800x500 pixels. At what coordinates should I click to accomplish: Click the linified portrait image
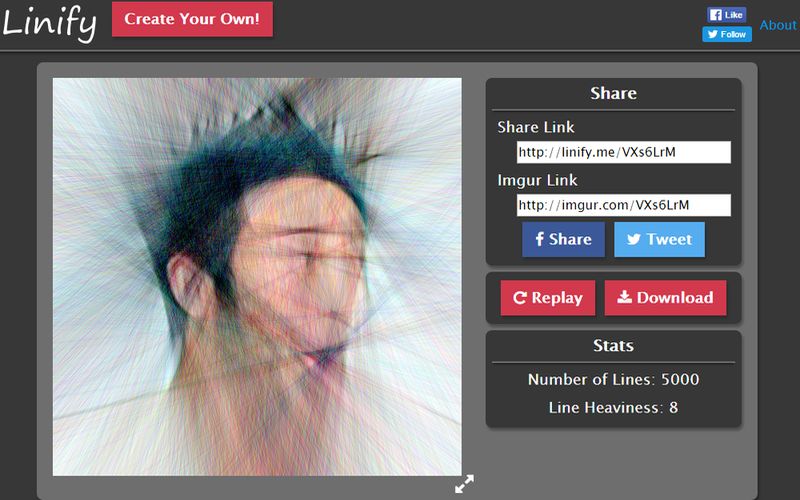tap(257, 277)
